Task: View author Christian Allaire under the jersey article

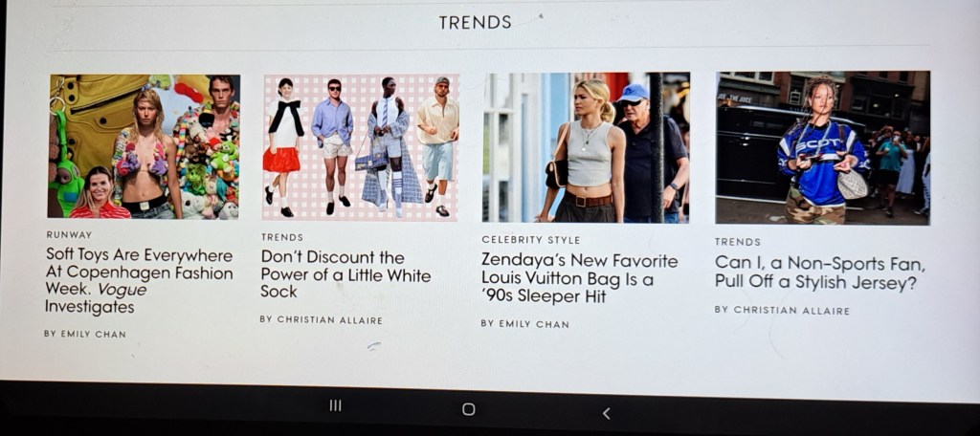Action: (x=783, y=311)
